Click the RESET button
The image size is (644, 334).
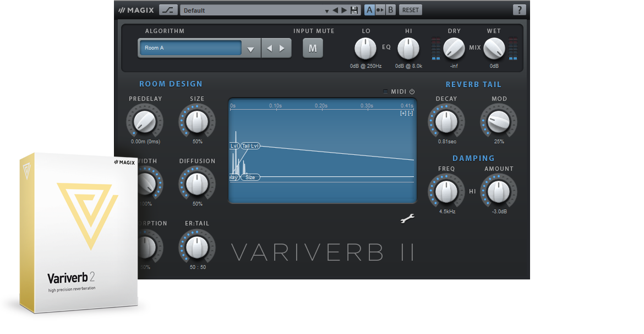[410, 10]
